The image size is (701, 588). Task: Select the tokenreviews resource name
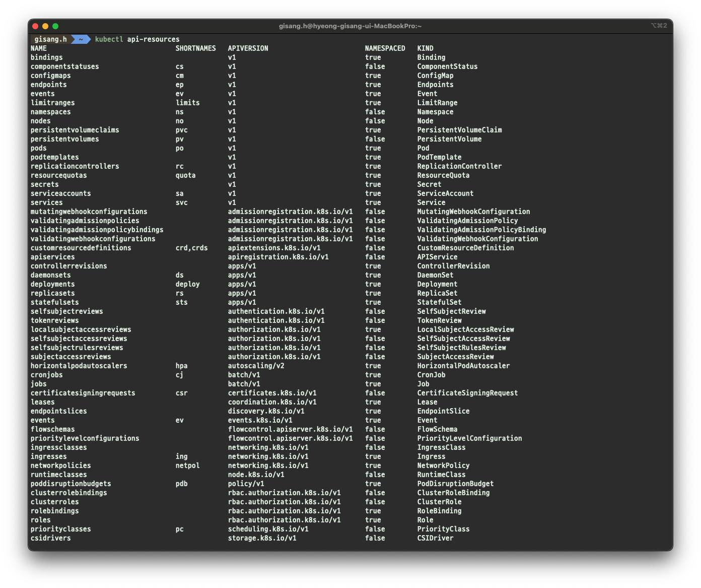(x=55, y=320)
